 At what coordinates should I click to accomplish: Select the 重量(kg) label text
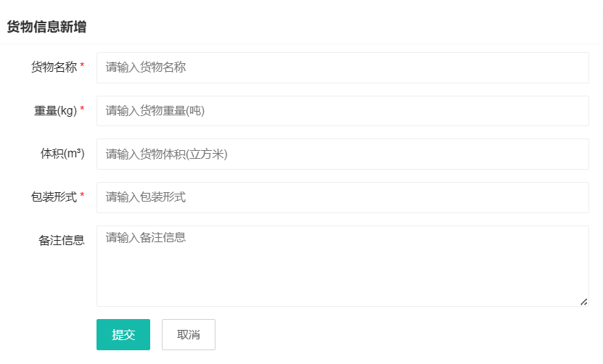coord(55,111)
